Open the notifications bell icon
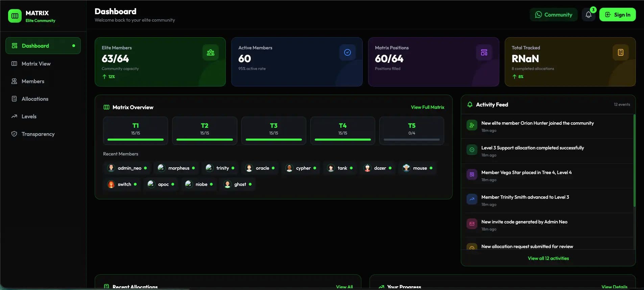This screenshot has width=644, height=290. coord(589,15)
